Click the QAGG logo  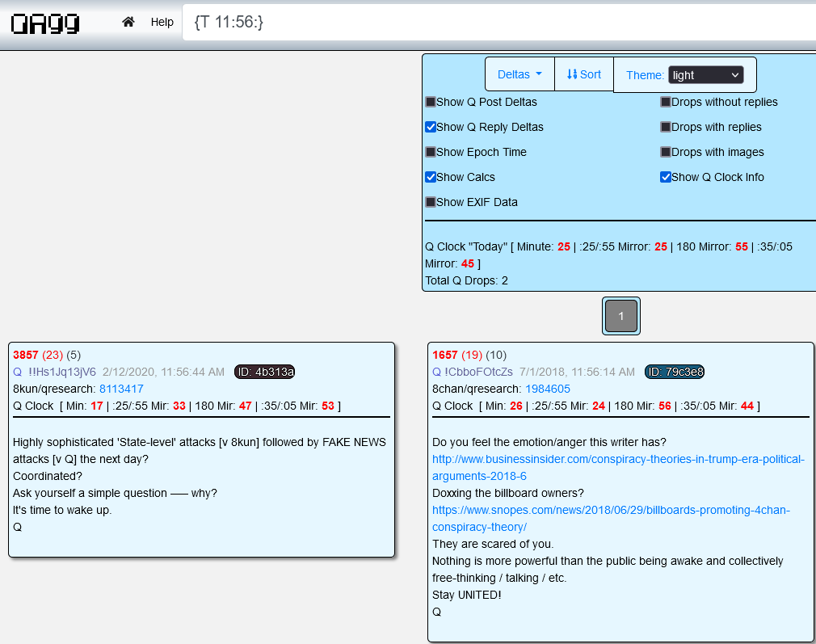tap(45, 23)
